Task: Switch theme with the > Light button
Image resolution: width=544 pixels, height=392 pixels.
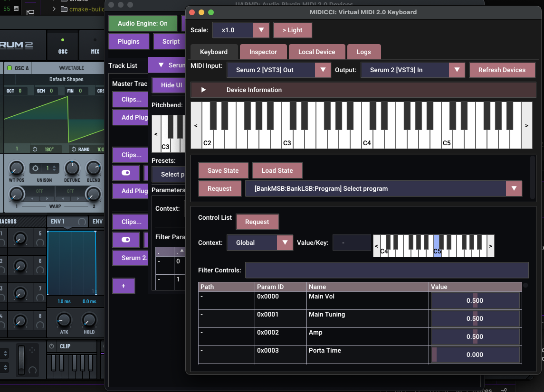Action: coord(293,30)
